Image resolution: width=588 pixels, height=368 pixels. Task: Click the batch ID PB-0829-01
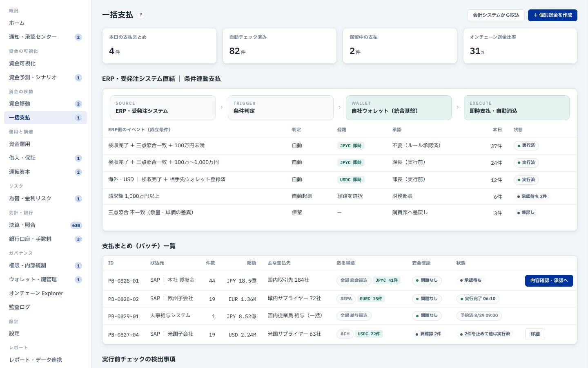click(123, 316)
